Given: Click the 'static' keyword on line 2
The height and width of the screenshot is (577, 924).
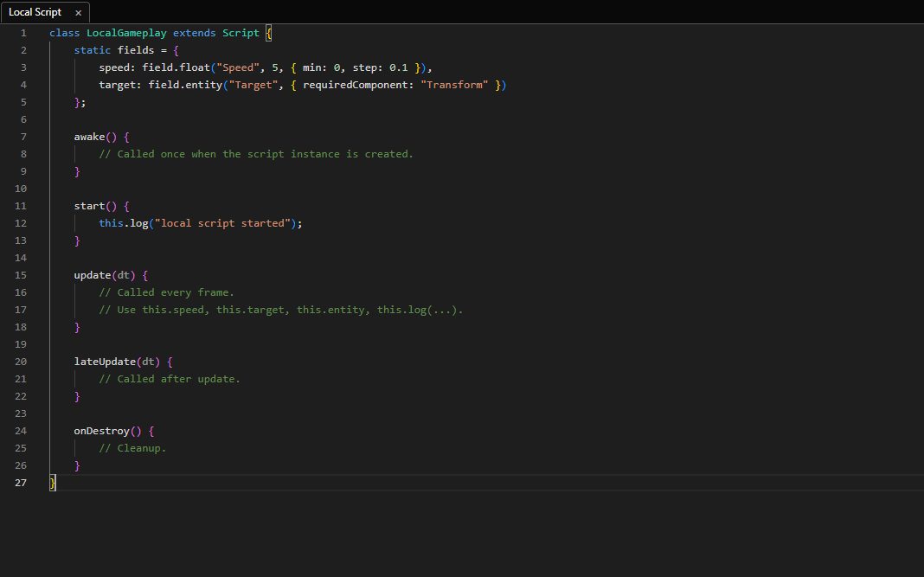Looking at the screenshot, I should pos(93,50).
